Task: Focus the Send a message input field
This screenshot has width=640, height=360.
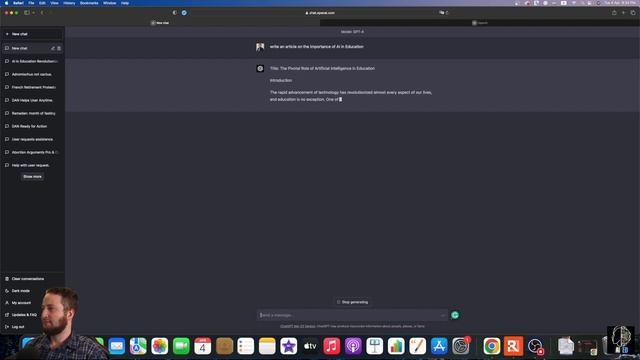Action: tap(352, 315)
